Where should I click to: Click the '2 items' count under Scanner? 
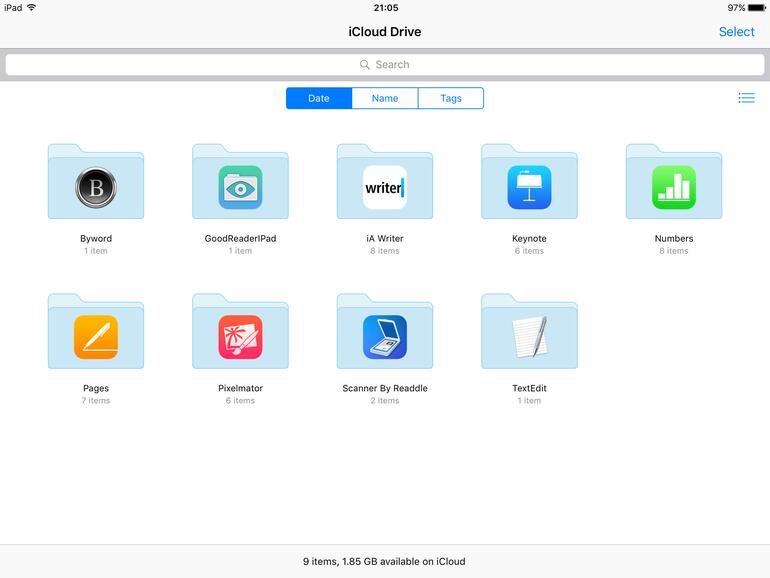point(385,400)
